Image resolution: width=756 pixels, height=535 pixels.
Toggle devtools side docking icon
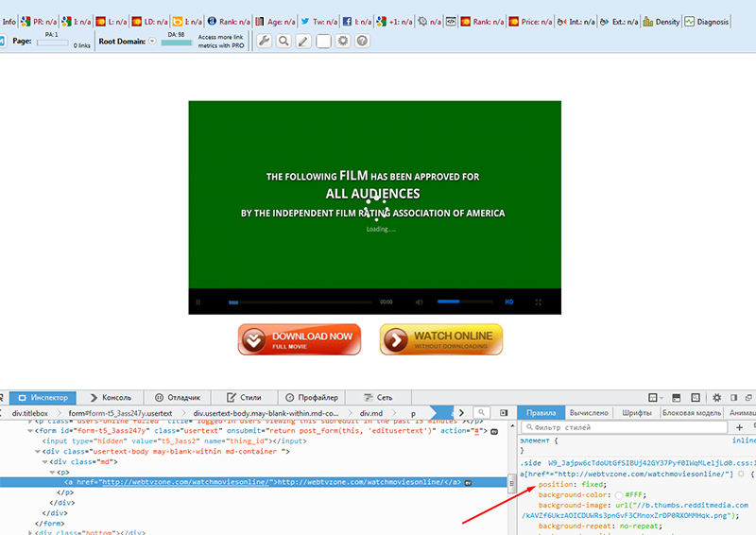734,398
